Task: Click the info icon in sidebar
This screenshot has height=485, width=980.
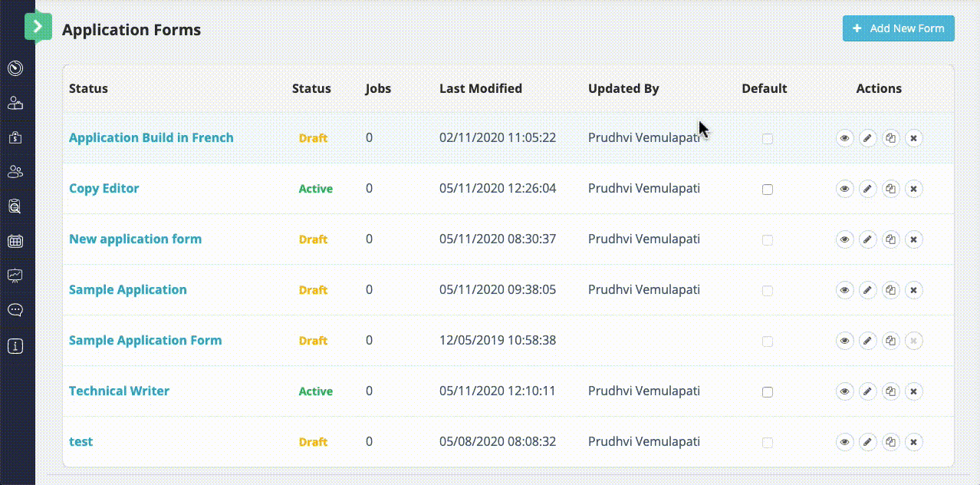Action: [x=15, y=346]
